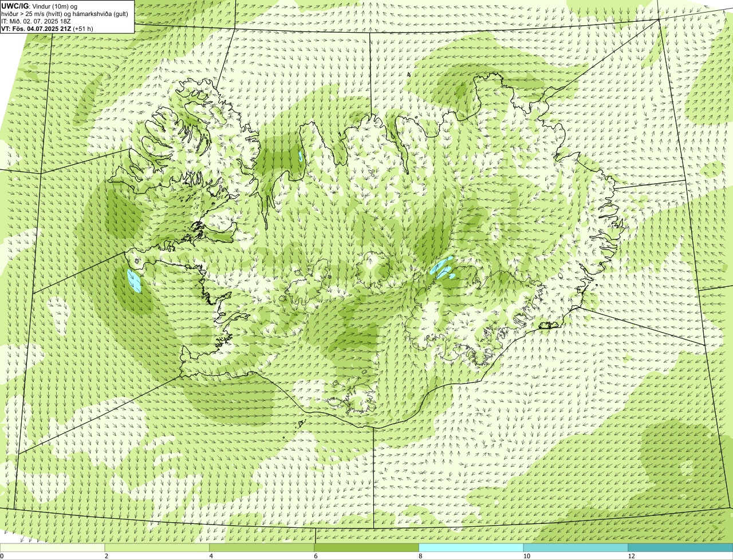Pick the 8–10 light cyan colour bar segment
733x560 pixels.
tap(471, 547)
